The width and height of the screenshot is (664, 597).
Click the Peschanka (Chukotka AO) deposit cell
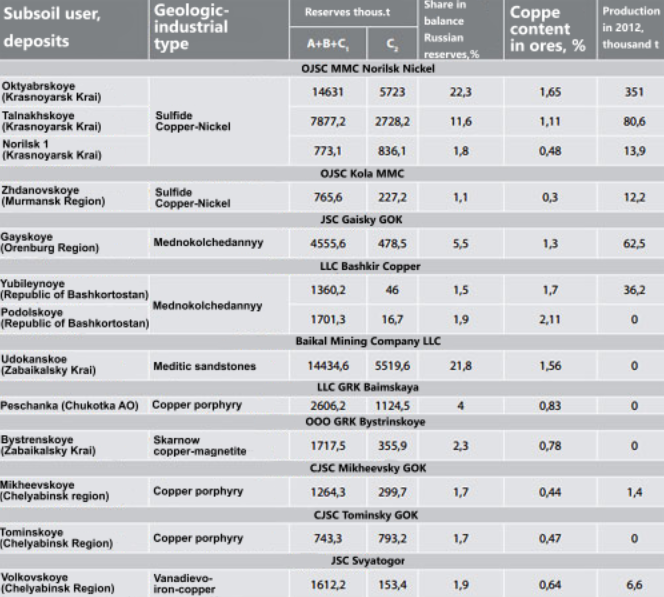pos(74,405)
